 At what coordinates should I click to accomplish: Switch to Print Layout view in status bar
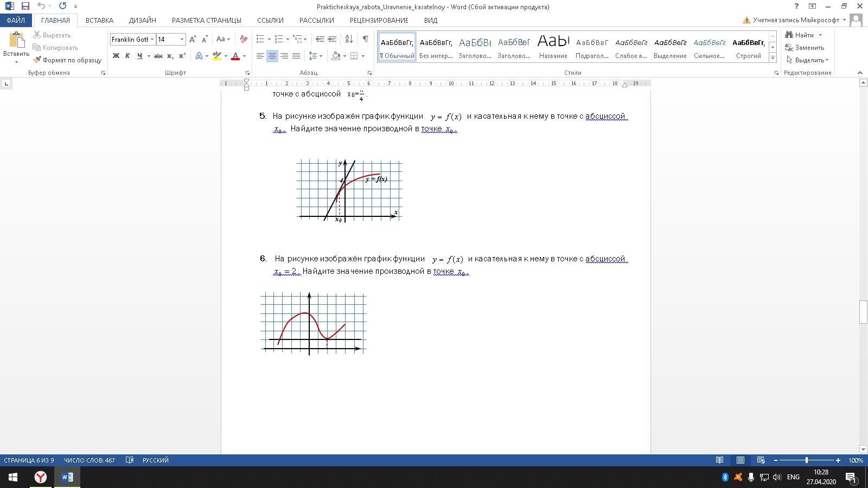click(740, 460)
